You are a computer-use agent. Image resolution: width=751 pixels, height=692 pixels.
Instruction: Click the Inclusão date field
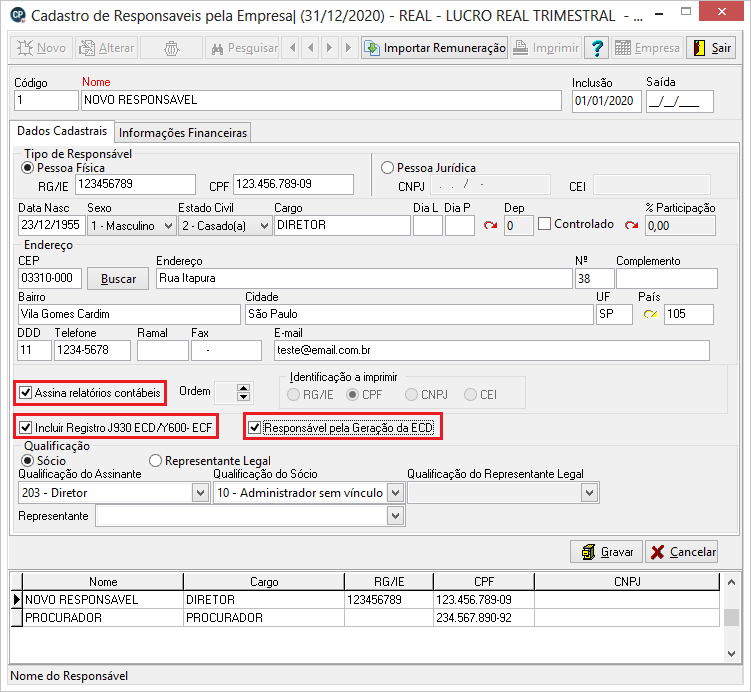coord(606,102)
